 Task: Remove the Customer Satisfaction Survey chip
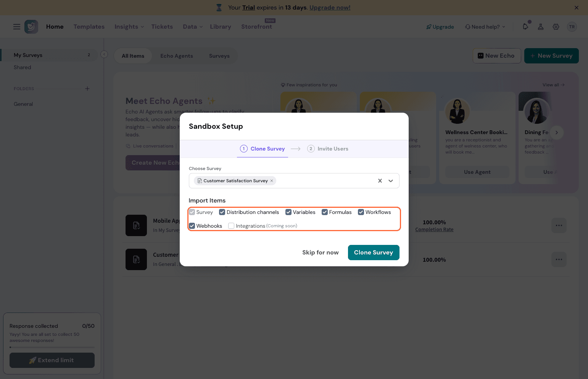(x=272, y=181)
